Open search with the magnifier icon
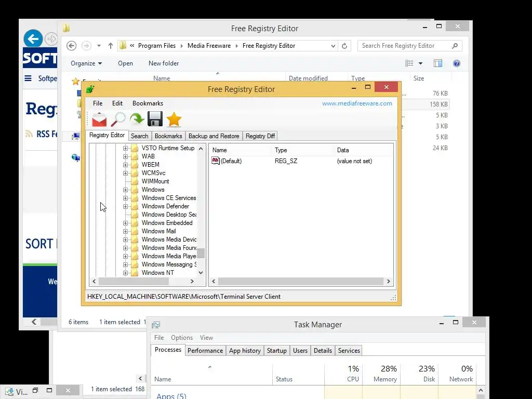Image resolution: width=532 pixels, height=399 pixels. (118, 119)
